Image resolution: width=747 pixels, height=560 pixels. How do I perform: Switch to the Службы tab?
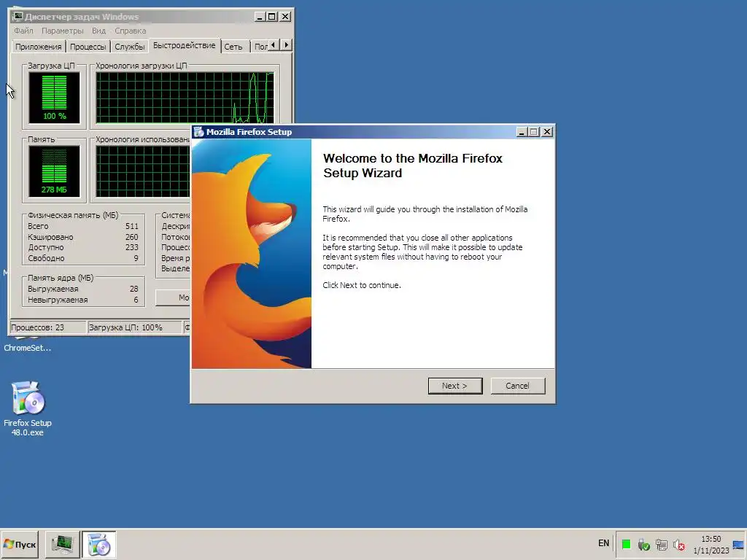coord(130,47)
